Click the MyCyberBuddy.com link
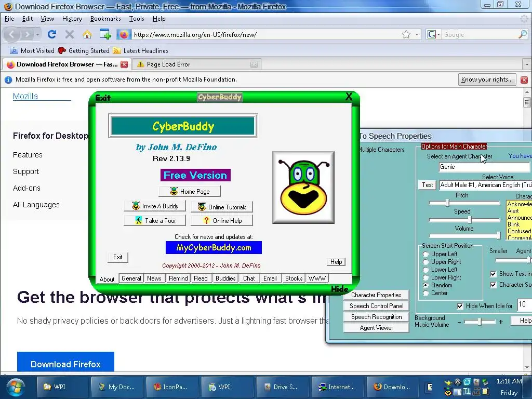 [x=214, y=247]
